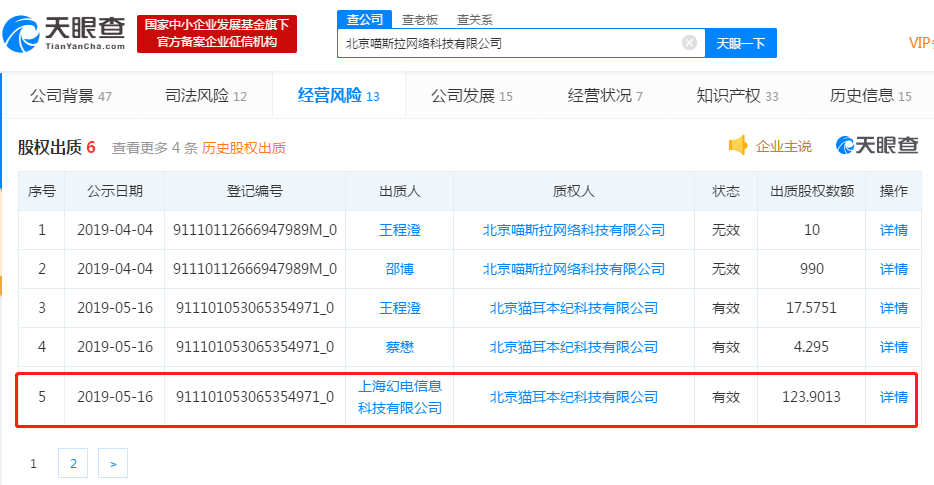The height and width of the screenshot is (485, 934).
Task: Open the 历史股权出质 link
Action: tap(244, 148)
